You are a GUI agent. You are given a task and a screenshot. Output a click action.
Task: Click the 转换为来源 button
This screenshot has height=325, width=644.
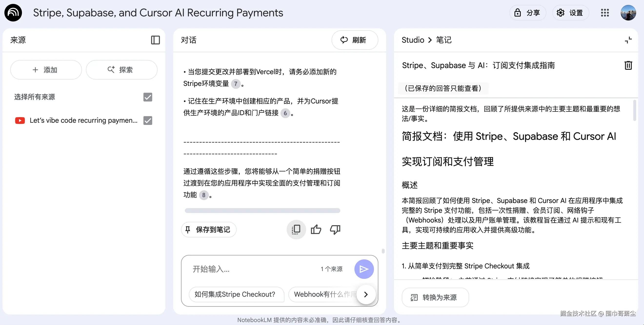[x=435, y=297]
